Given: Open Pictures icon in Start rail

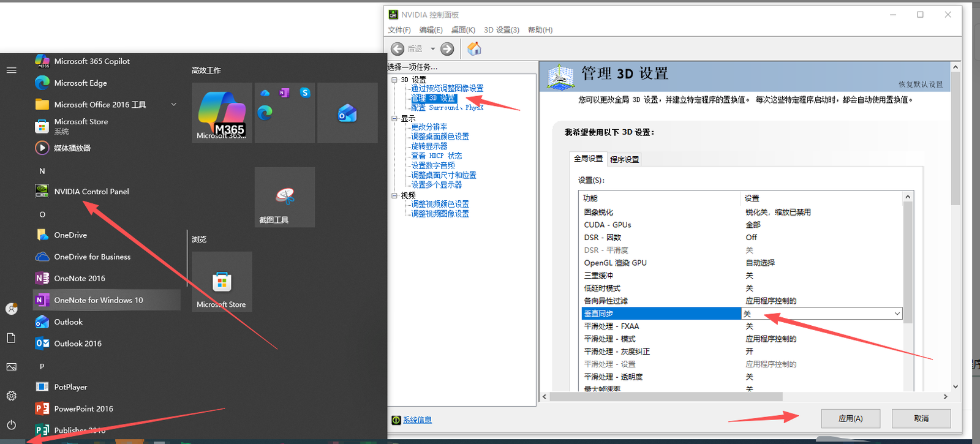Looking at the screenshot, I should tap(11, 367).
